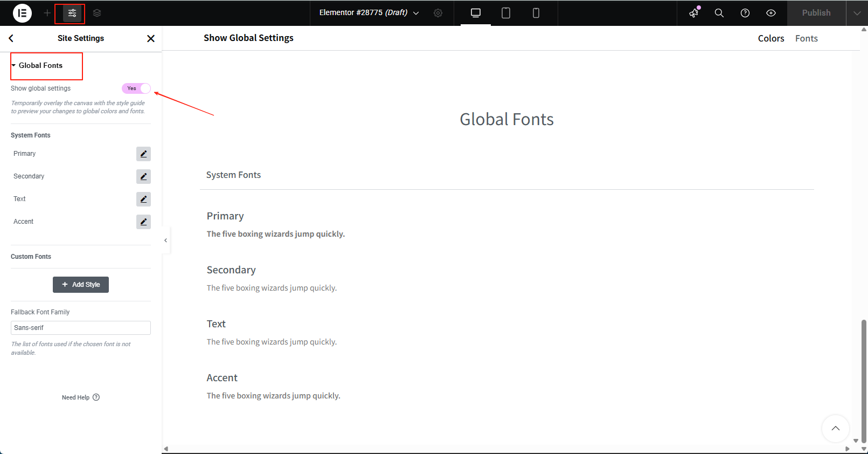Open the help question mark icon
Image resolution: width=868 pixels, height=454 pixels.
(x=745, y=13)
